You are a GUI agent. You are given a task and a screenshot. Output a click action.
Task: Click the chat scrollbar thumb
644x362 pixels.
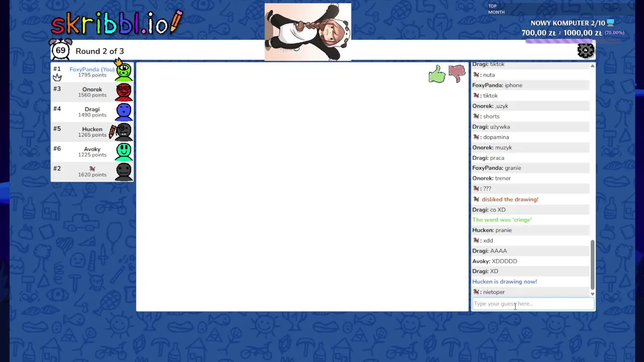coord(592,264)
